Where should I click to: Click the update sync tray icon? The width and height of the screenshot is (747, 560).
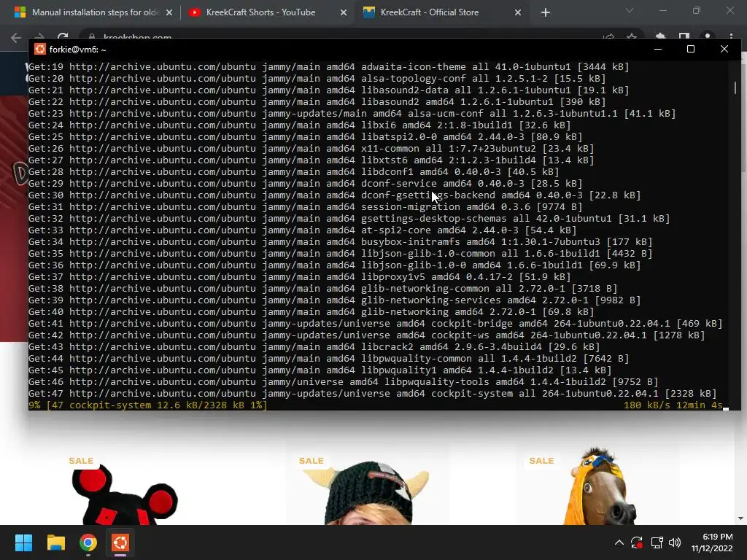point(637,542)
